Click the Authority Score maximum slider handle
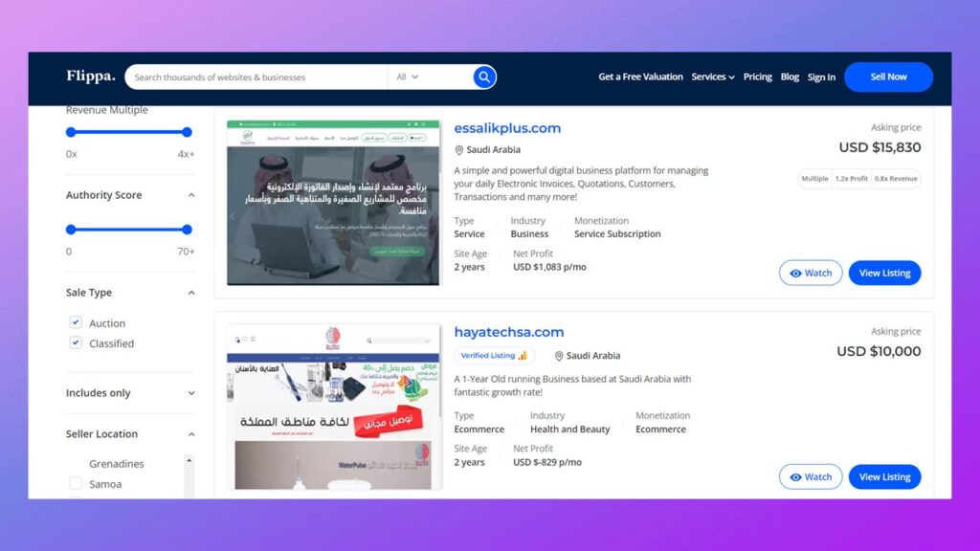Viewport: 980px width, 551px height. click(x=187, y=230)
